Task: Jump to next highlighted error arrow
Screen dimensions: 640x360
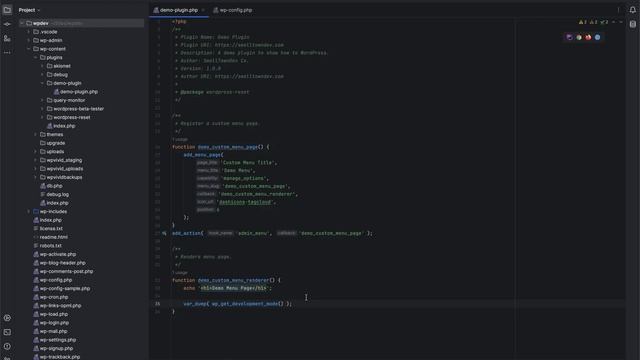Action: [x=621, y=22]
